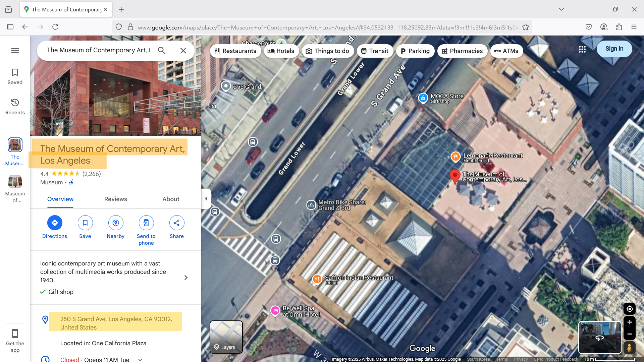
Task: Click the search magnifier icon
Action: (162, 51)
